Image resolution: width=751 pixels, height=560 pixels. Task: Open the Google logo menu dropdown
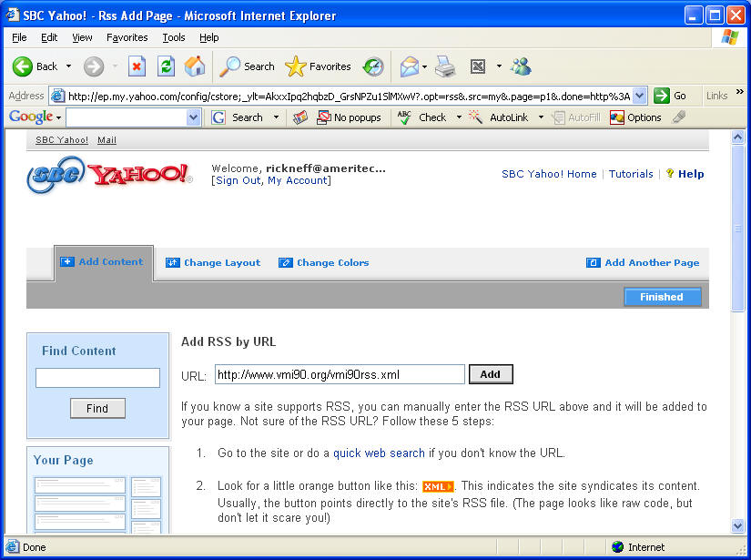click(x=58, y=117)
